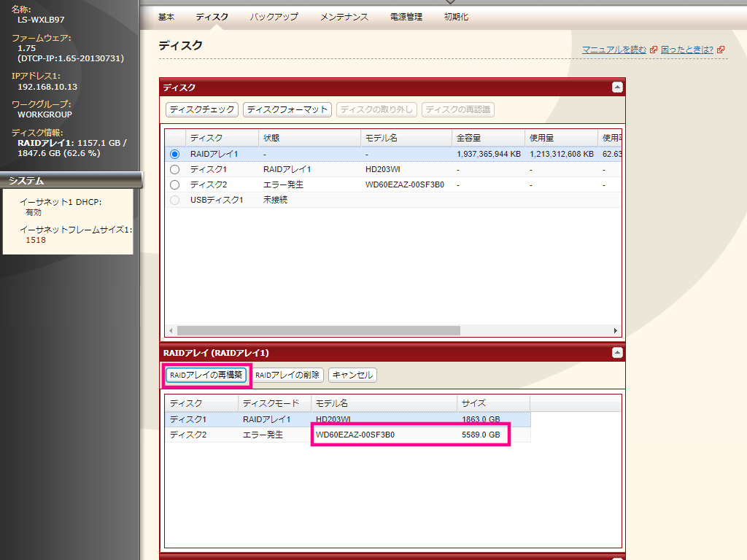Switch to the メンテナンス tab
The width and height of the screenshot is (747, 560).
point(344,17)
